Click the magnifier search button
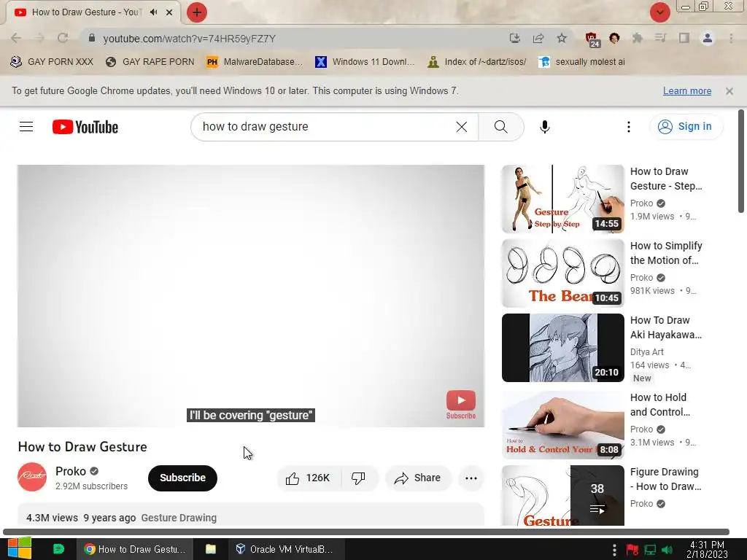The image size is (747, 560). (x=500, y=127)
